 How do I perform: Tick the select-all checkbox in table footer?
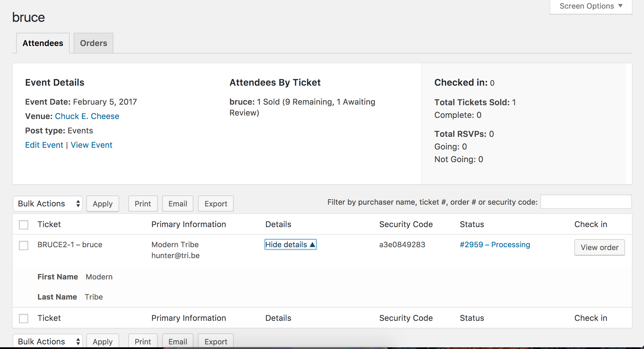coord(24,318)
